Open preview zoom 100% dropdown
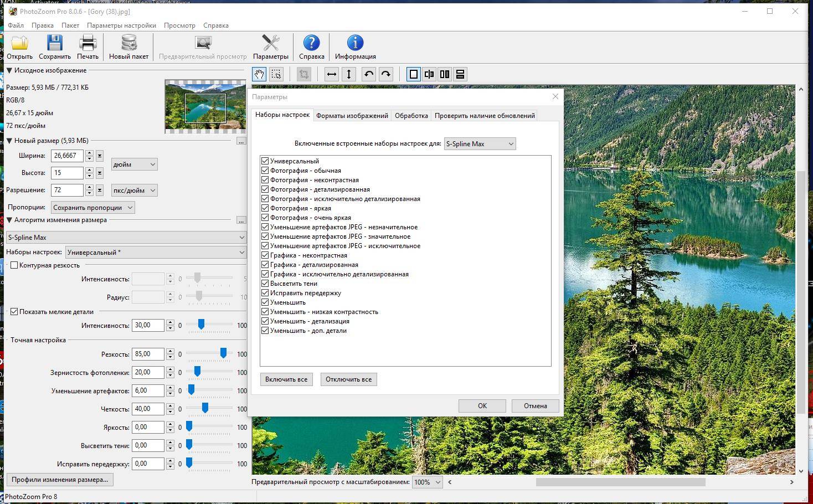813x504 pixels. click(x=427, y=482)
